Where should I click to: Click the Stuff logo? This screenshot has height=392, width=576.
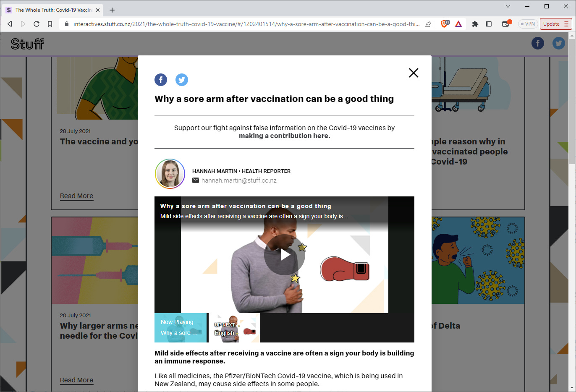coord(27,44)
